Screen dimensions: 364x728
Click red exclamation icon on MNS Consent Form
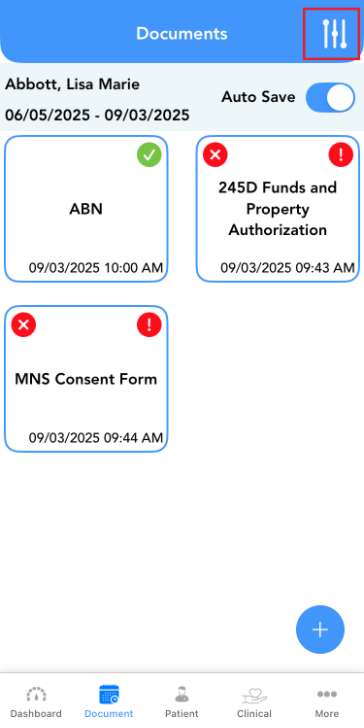coord(149,325)
